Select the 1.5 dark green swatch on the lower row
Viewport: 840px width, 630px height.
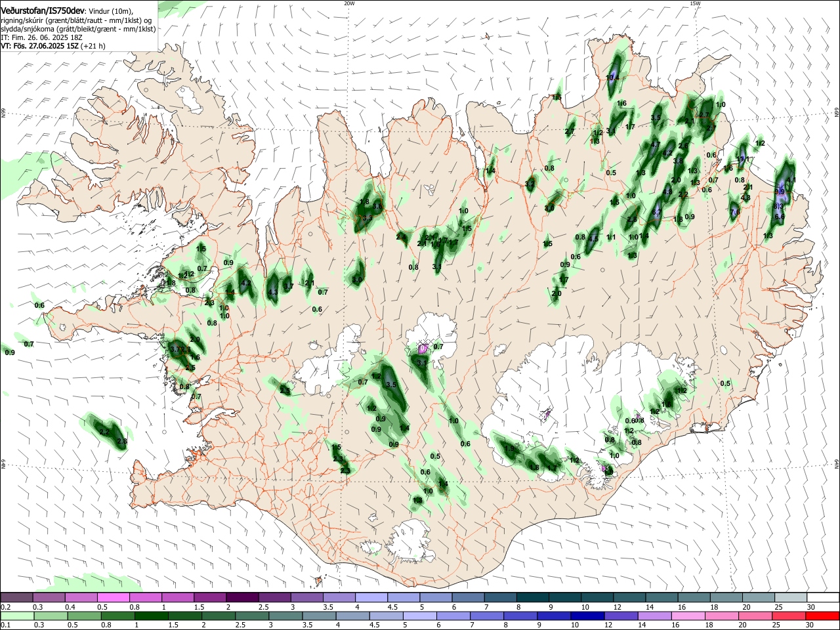tap(184, 616)
